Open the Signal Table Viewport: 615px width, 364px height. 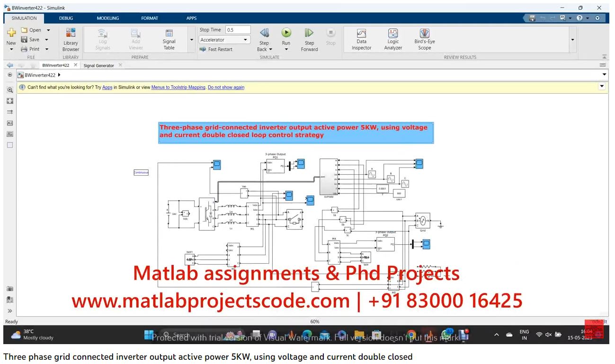[x=169, y=38]
